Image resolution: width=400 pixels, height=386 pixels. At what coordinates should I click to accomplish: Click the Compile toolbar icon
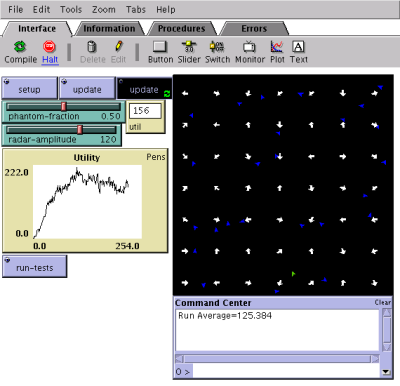pos(20,47)
